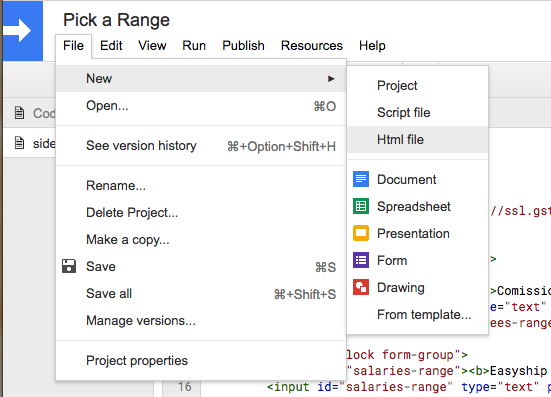Create a new Form

pos(417,260)
